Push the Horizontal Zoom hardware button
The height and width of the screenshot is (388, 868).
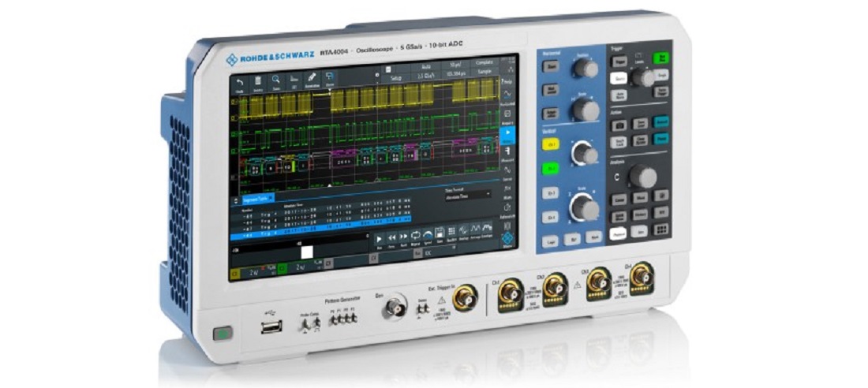(551, 67)
